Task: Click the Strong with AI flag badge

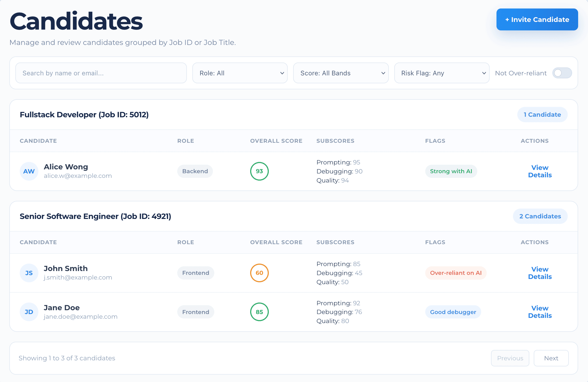Action: (x=451, y=171)
